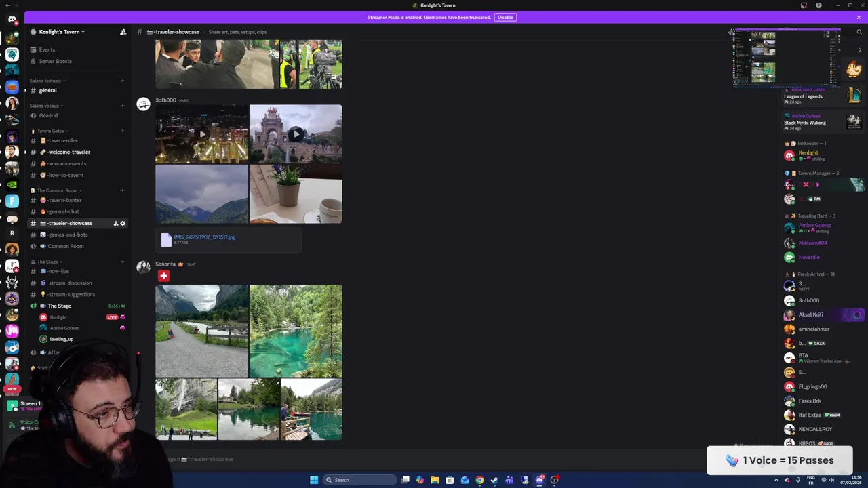Open the Black Myth: Wukong activity card
The image size is (868, 488).
click(823, 122)
